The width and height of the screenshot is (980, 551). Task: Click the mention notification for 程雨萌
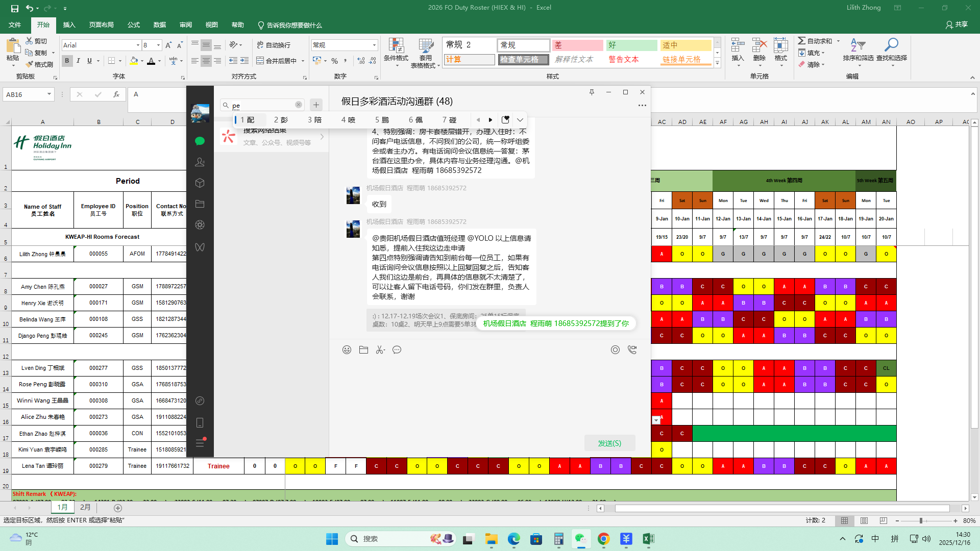(555, 323)
